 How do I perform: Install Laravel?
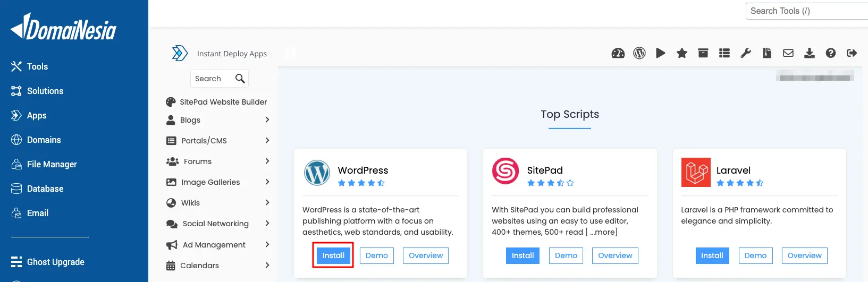(x=712, y=255)
